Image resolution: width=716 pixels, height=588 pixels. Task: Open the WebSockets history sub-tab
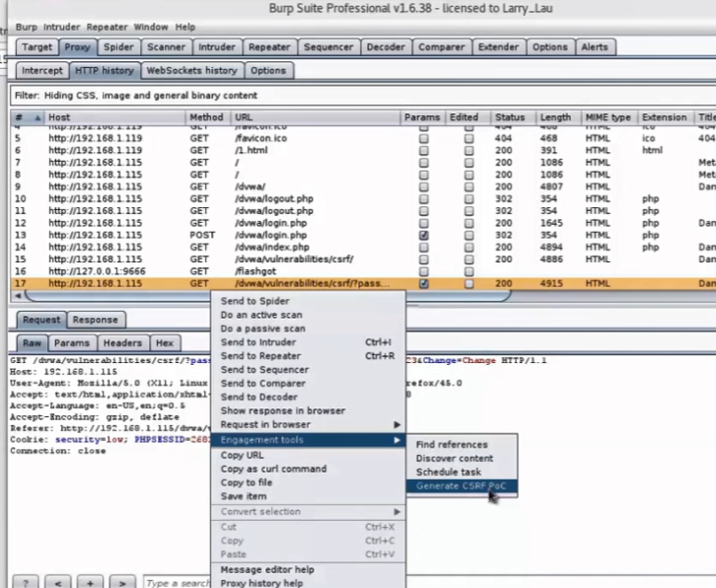point(191,71)
